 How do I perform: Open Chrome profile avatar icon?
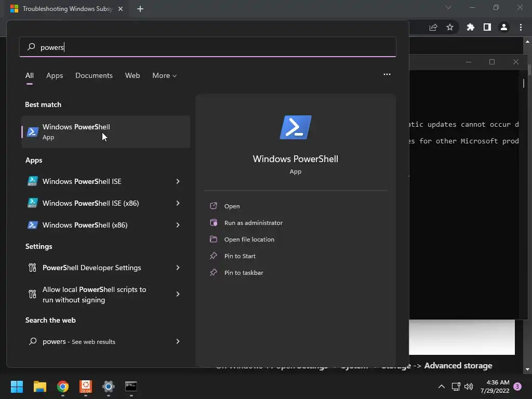pyautogui.click(x=504, y=27)
